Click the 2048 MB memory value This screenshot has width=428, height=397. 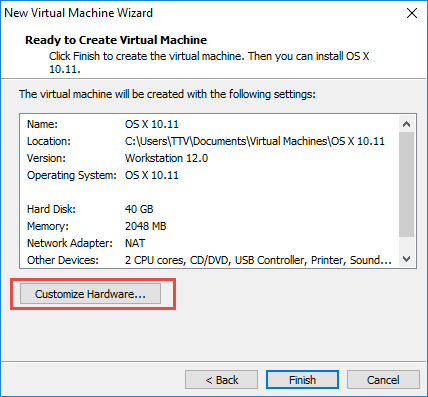click(x=145, y=226)
